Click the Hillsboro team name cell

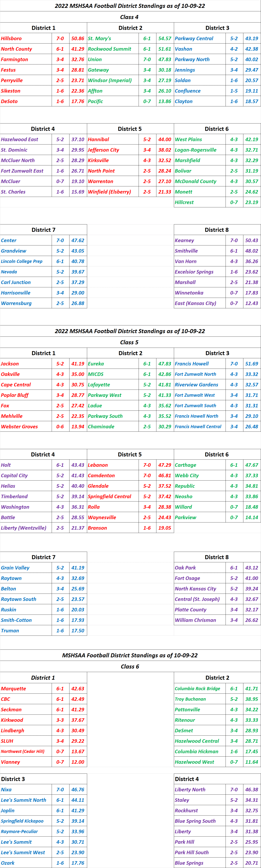point(26,38)
